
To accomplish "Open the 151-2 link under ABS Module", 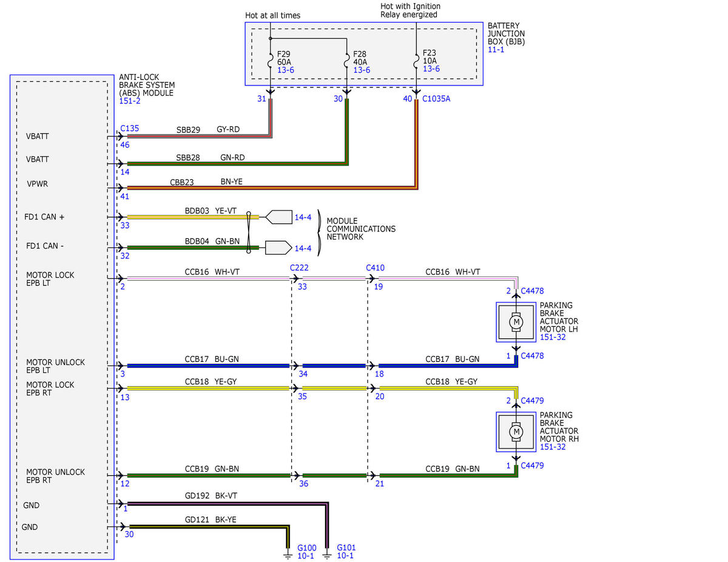I will point(129,102).
